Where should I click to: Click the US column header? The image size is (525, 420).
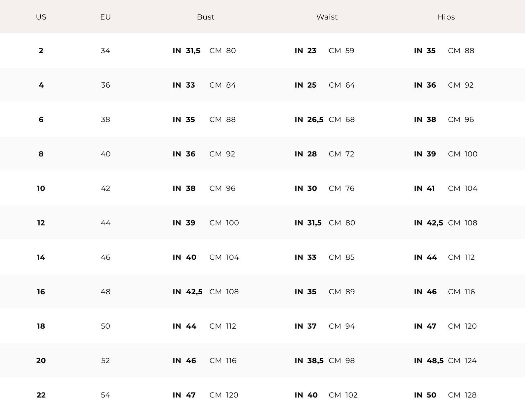(x=41, y=17)
